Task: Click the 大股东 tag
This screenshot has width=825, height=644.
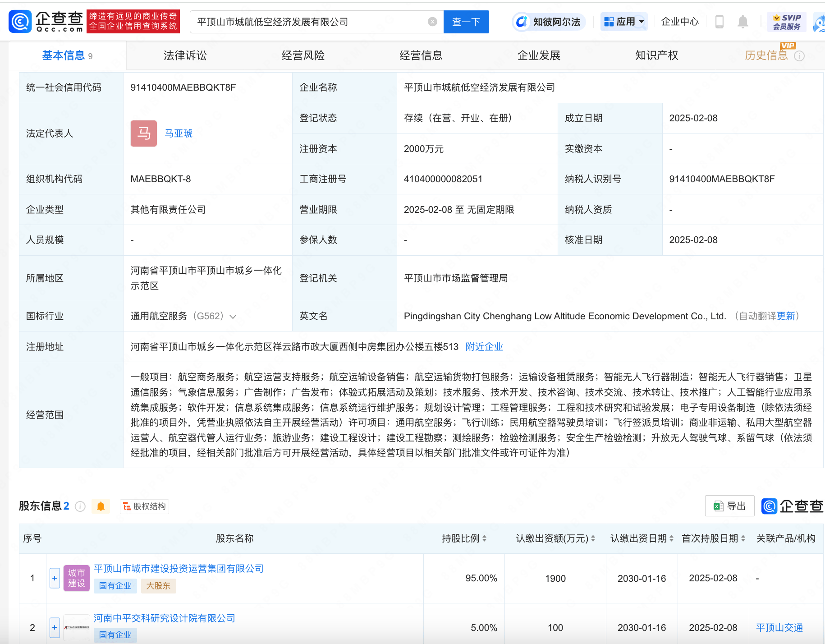Action: 158,586
